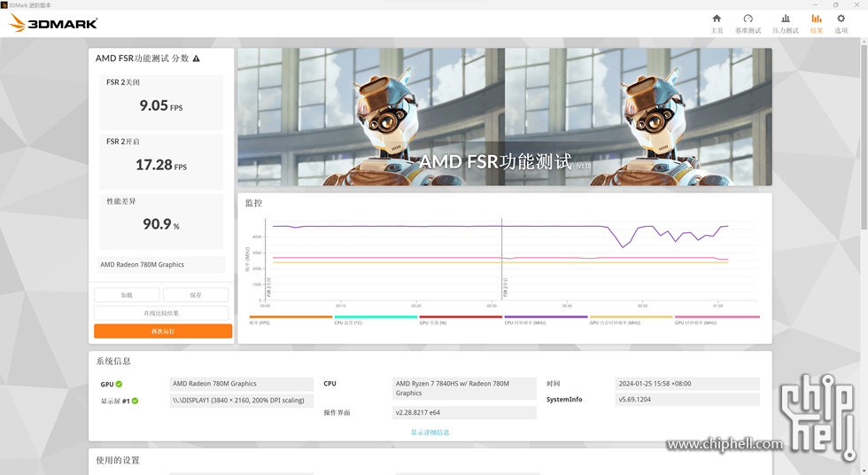The width and height of the screenshot is (868, 475).
Task: Open the 显示详细信息 link
Action: 430,432
